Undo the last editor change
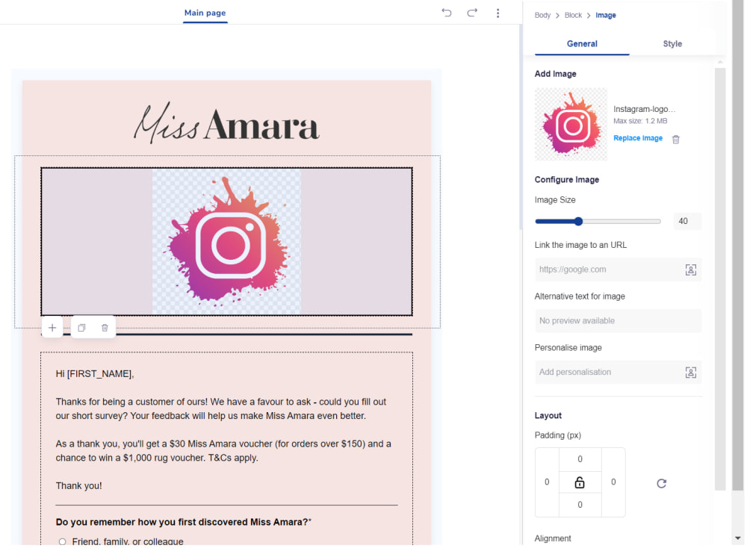Screen dimensions: 747x560 (x=447, y=13)
